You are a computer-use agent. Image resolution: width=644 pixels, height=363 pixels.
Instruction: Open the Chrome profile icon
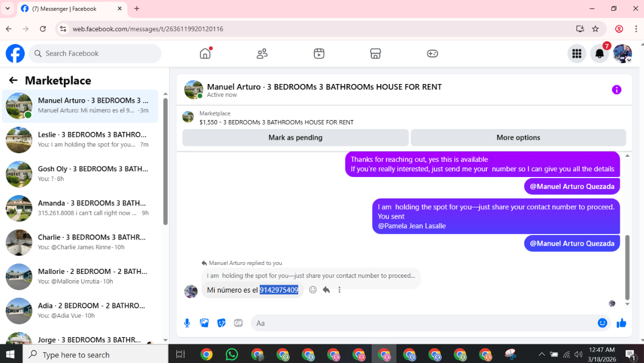[619, 29]
